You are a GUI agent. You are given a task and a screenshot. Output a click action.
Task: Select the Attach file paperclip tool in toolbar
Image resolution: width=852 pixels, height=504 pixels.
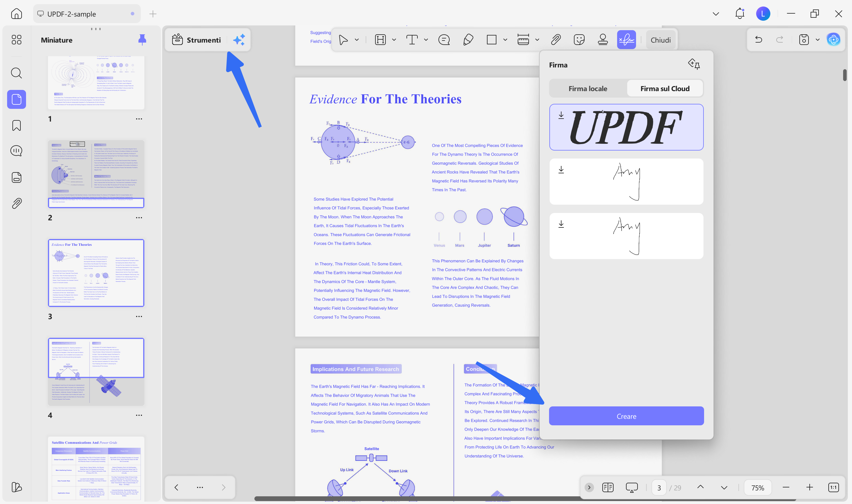point(556,40)
